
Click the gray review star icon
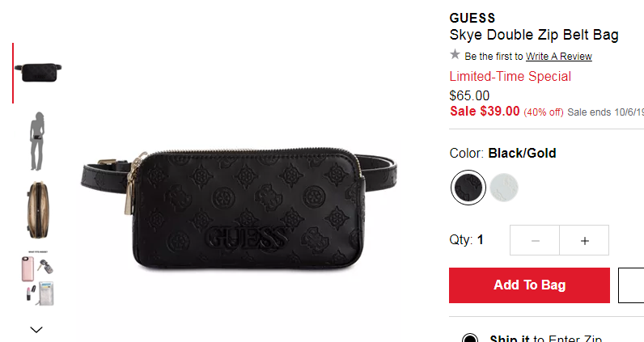[x=455, y=55]
